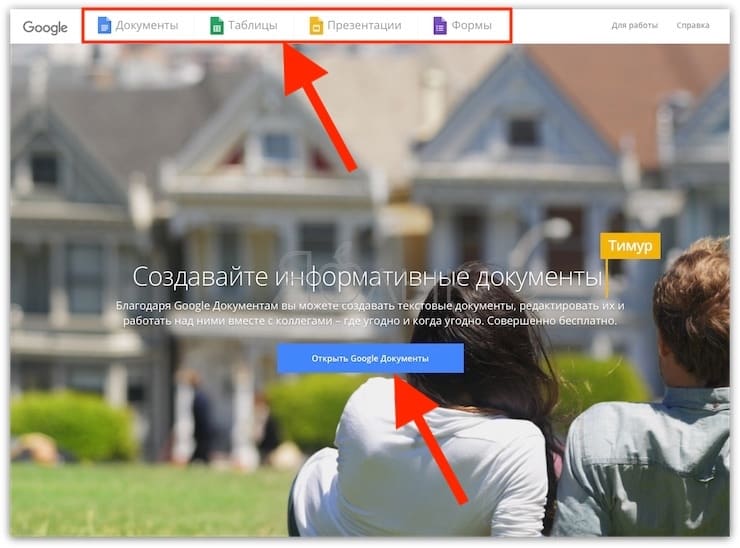The width and height of the screenshot is (740, 548).
Task: Open the Для работы link
Action: pyautogui.click(x=634, y=25)
